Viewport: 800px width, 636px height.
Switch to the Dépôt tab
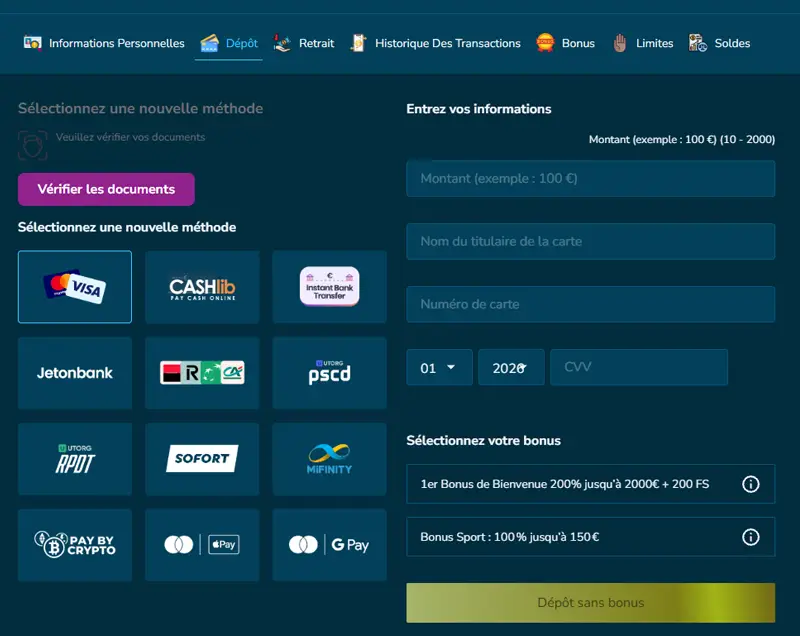(x=229, y=43)
